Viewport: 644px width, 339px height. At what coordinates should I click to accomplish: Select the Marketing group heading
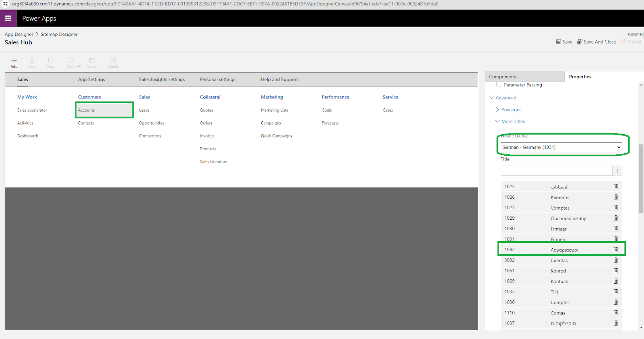coord(272,97)
